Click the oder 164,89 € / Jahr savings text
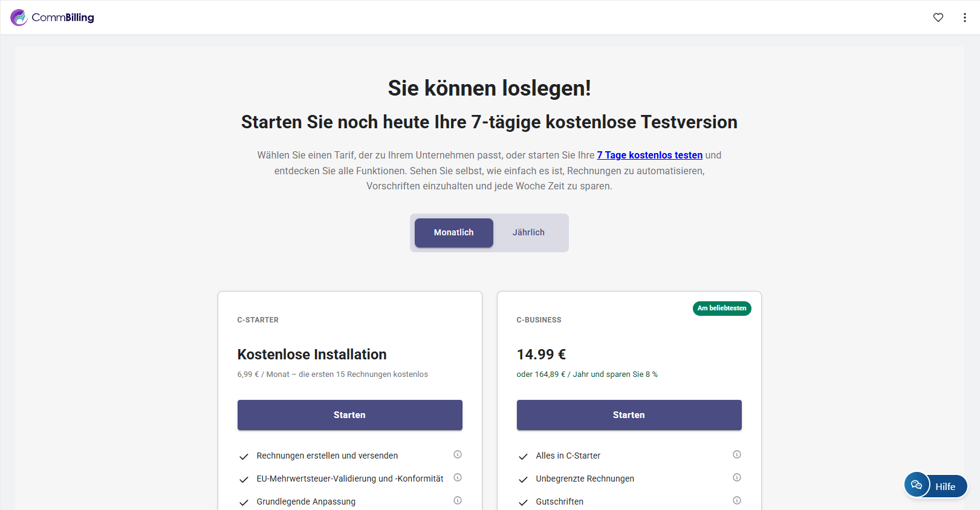Image resolution: width=980 pixels, height=510 pixels. point(586,374)
